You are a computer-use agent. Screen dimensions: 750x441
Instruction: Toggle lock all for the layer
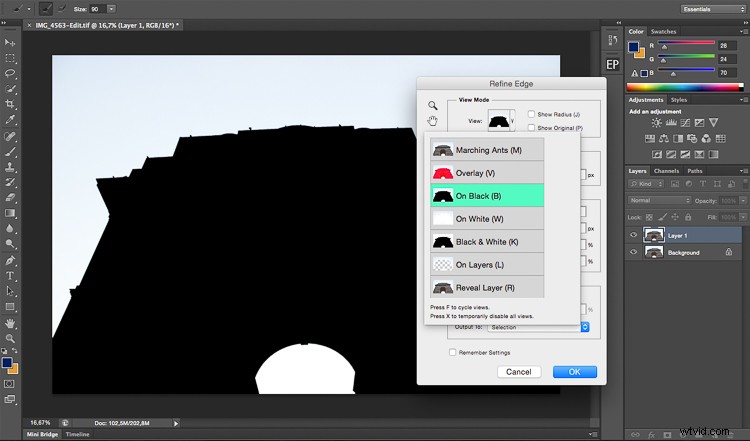click(688, 217)
